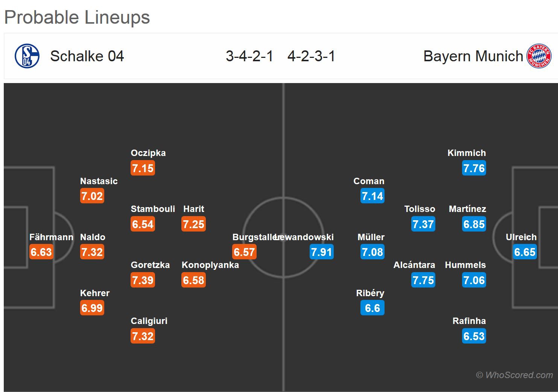Click the Oczipka player name
Screen dimensions: 558x392
pos(148,153)
